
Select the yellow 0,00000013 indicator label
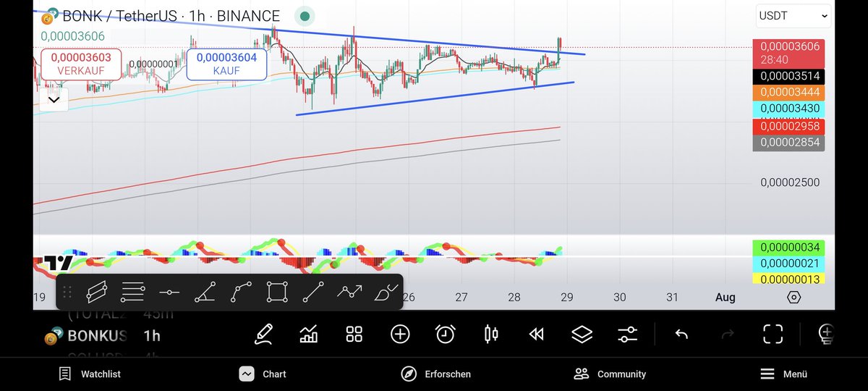[788, 279]
